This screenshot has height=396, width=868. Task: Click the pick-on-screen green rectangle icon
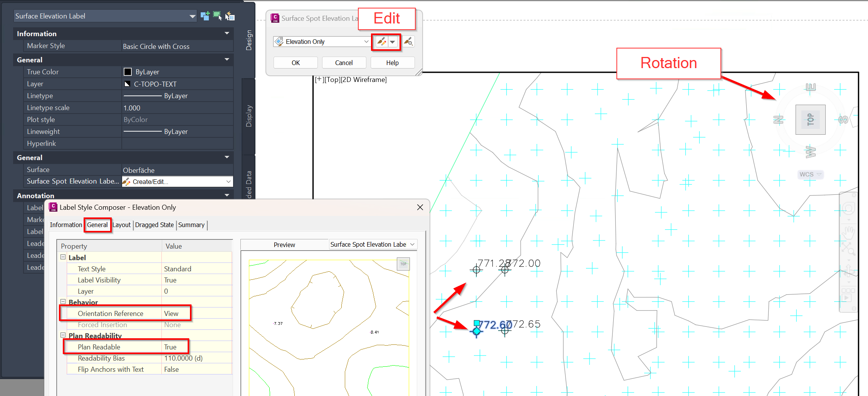point(217,16)
